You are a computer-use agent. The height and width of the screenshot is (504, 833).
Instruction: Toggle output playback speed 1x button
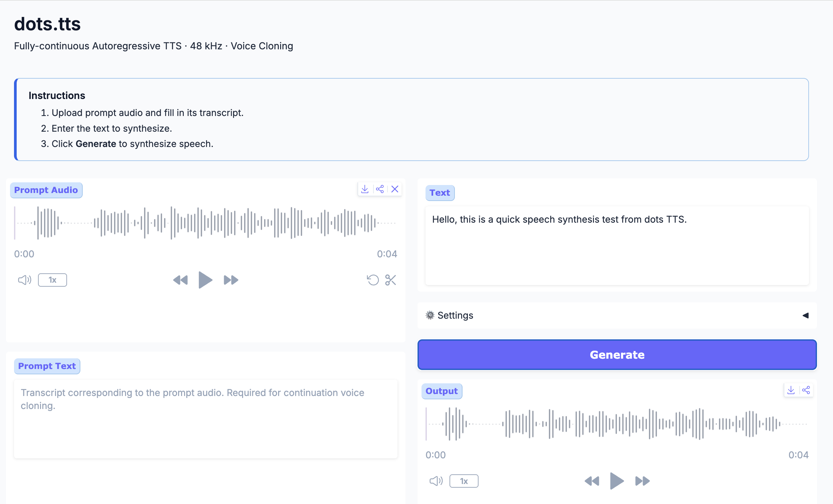click(x=464, y=481)
